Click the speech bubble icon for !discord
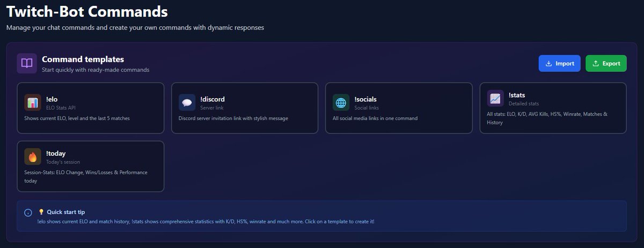Viewport: 644px width, 248px height. [x=187, y=103]
